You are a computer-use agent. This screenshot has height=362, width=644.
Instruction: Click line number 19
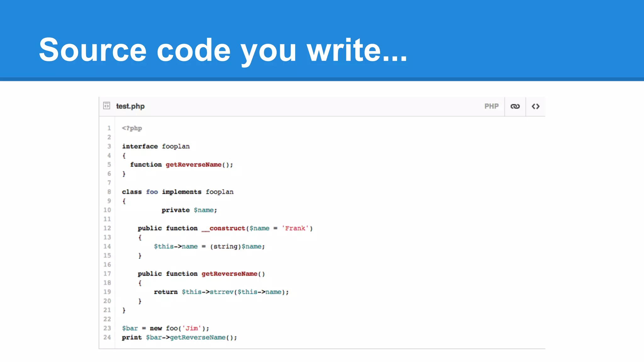tap(107, 292)
